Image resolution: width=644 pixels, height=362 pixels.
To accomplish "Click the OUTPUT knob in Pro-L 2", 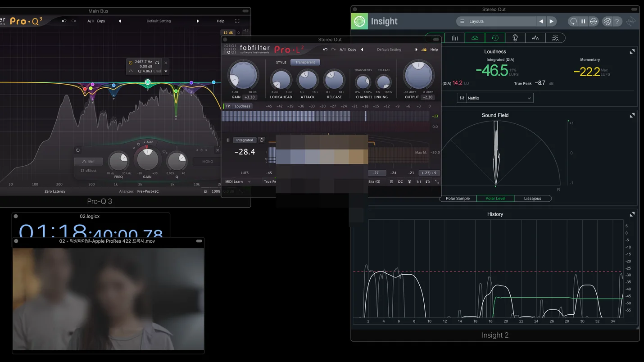I will (x=419, y=75).
